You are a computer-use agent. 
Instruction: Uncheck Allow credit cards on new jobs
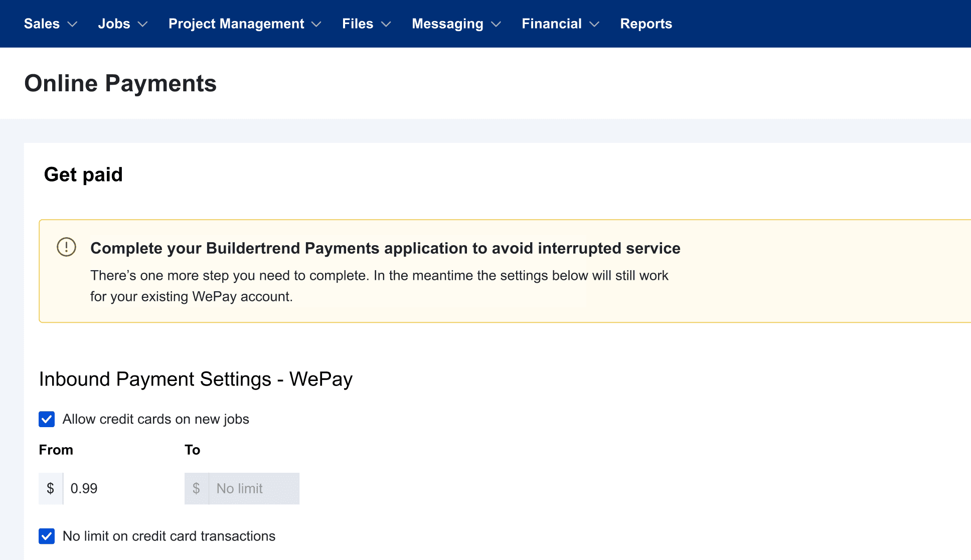coord(47,419)
